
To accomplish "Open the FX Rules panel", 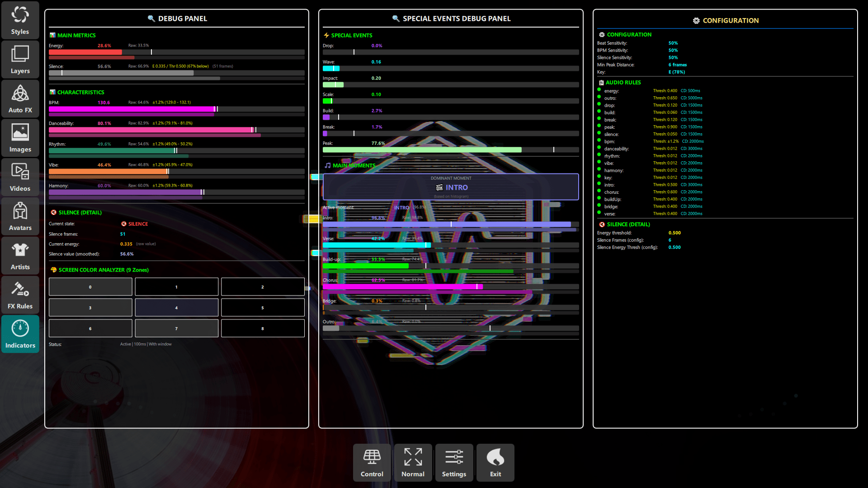I will [x=20, y=295].
